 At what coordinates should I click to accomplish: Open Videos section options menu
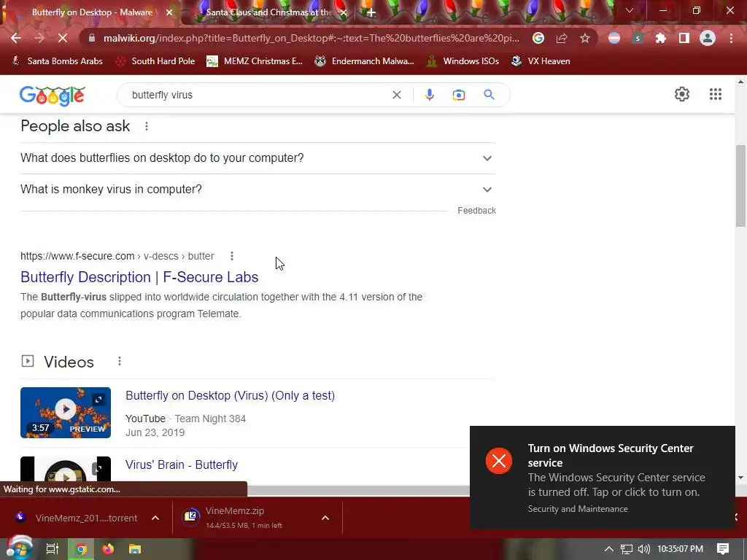pyautogui.click(x=120, y=362)
